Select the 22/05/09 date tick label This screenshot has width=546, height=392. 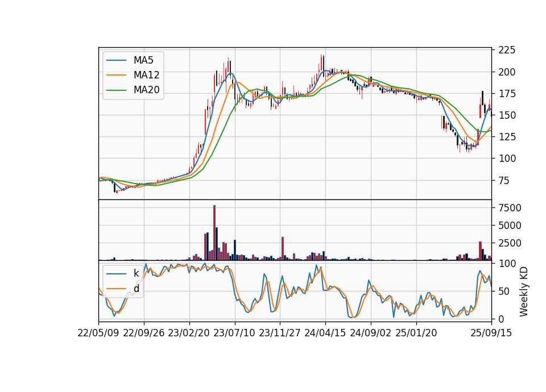point(98,333)
